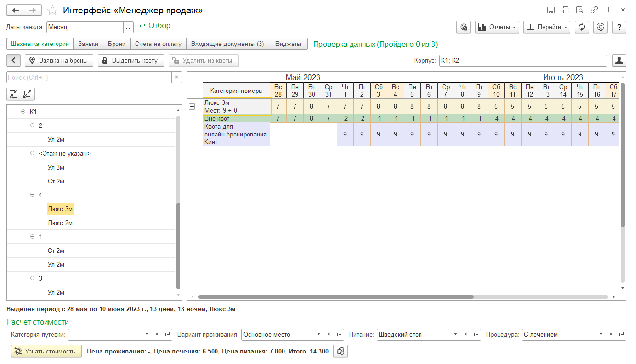This screenshot has width=636, height=364.
Task: Collapse the К1 tree node
Action: click(x=23, y=112)
